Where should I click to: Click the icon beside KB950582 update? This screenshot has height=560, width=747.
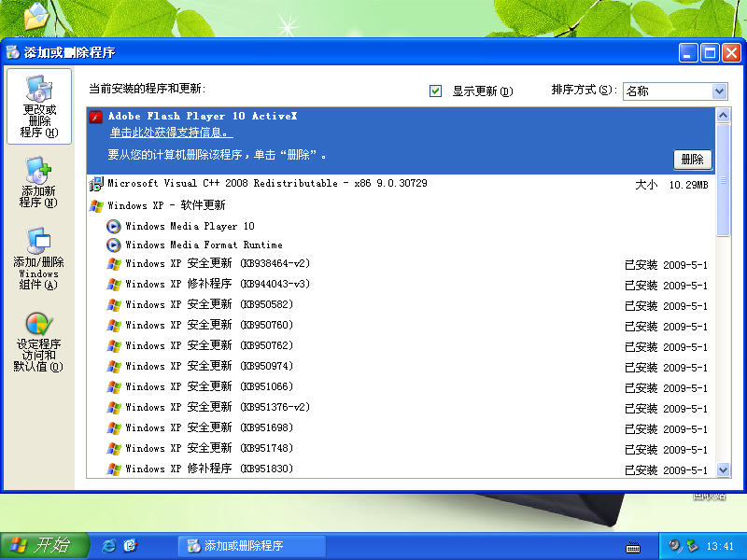pyautogui.click(x=114, y=305)
